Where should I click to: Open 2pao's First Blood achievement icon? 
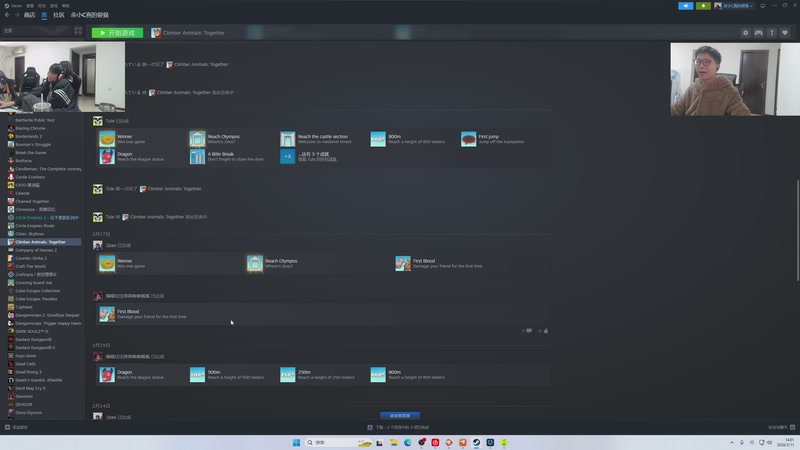pos(403,263)
